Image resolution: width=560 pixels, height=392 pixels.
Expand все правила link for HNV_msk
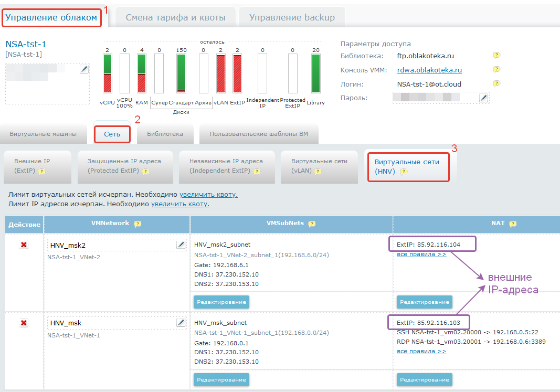tap(421, 351)
